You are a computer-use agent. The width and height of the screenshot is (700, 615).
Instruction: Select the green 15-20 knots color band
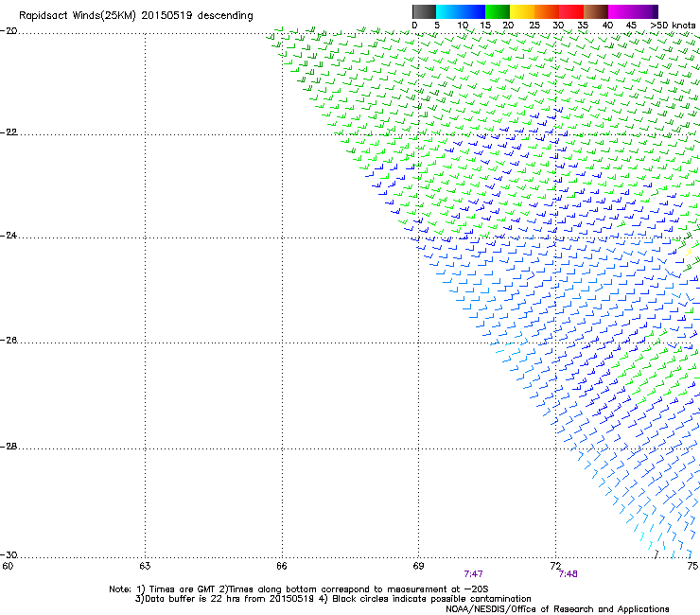[498, 11]
